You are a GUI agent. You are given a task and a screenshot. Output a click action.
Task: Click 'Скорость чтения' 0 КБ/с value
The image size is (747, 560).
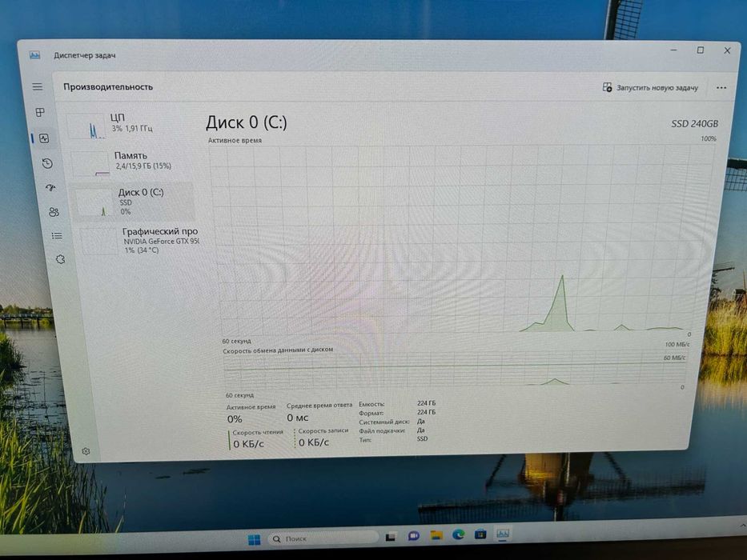tap(248, 444)
